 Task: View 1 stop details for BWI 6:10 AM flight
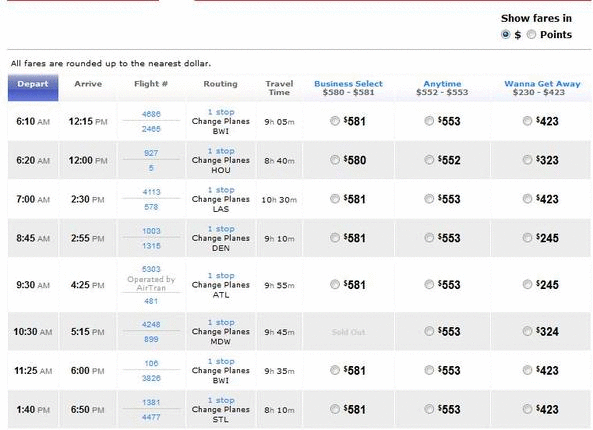221,112
